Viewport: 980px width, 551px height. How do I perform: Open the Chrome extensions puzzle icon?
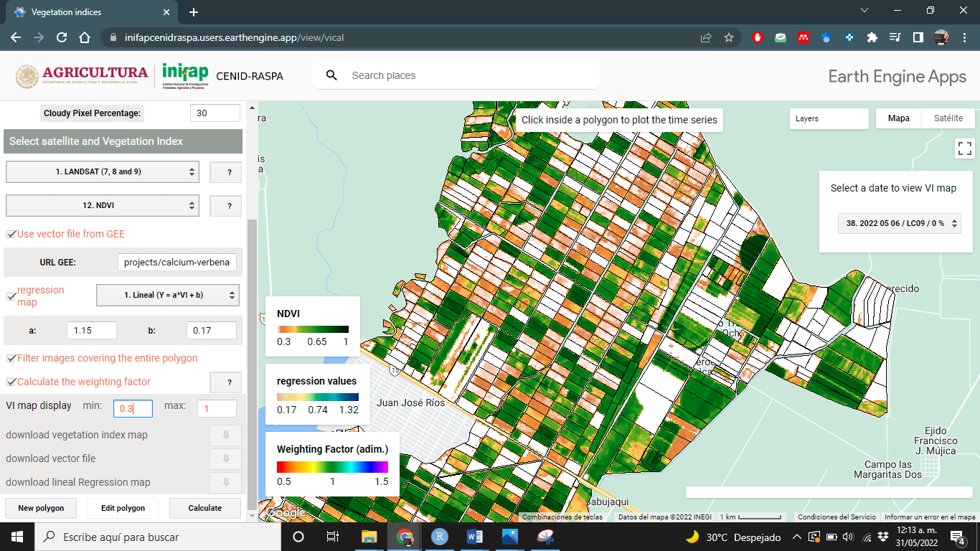pyautogui.click(x=872, y=37)
